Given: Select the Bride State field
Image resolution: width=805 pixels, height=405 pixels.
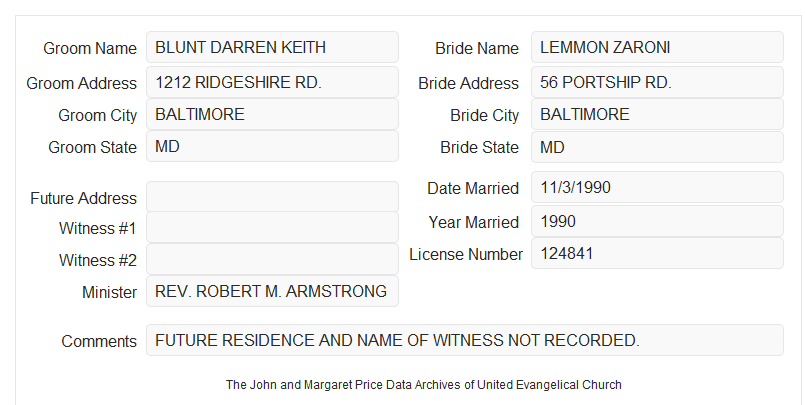Looking at the screenshot, I should pos(657,147).
